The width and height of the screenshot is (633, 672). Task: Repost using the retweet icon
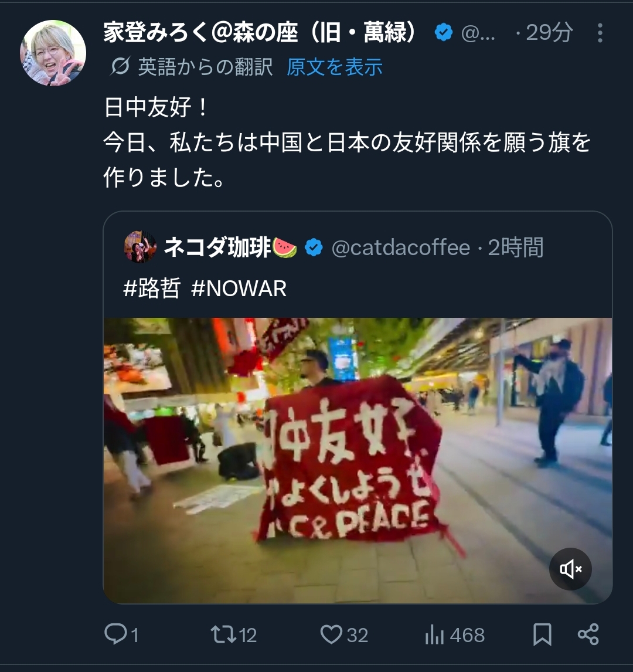(x=223, y=634)
